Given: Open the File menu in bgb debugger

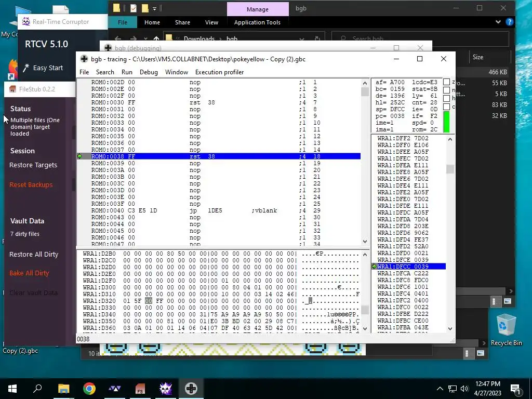Looking at the screenshot, I should [x=84, y=72].
